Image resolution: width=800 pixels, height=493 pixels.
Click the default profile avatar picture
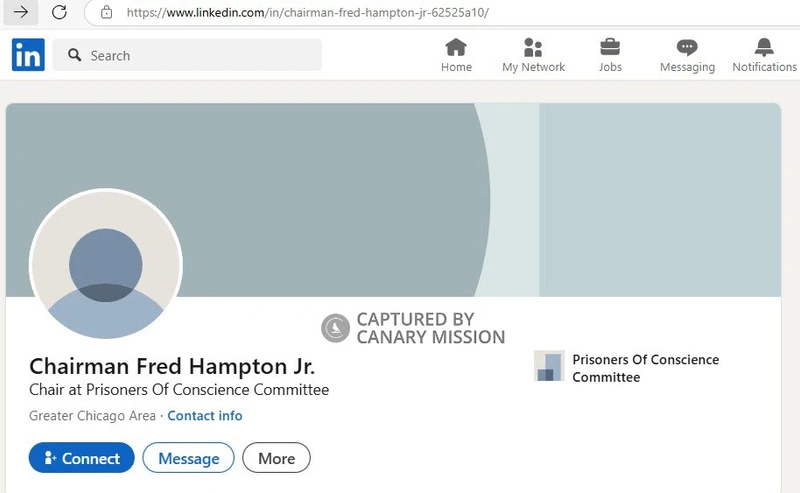point(106,265)
